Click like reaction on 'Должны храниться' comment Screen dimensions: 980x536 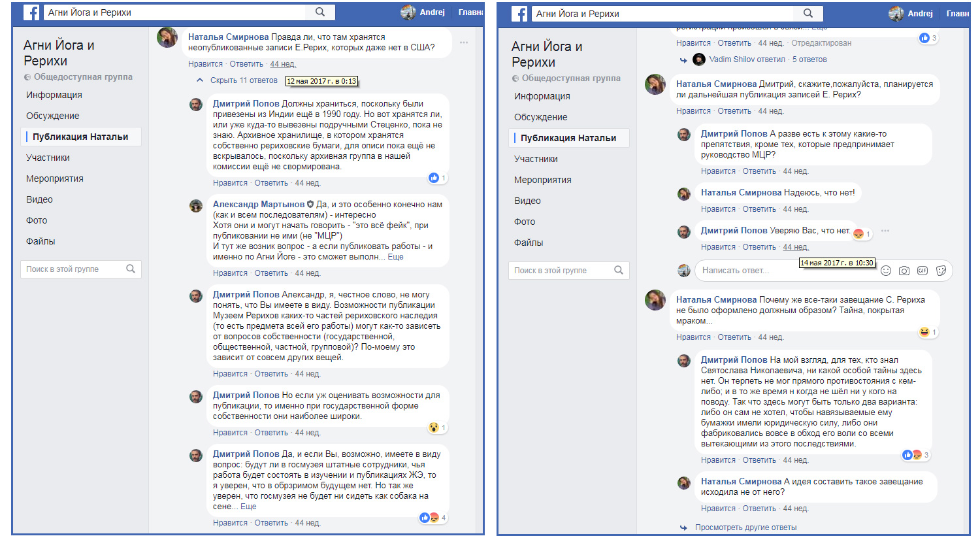tap(434, 178)
